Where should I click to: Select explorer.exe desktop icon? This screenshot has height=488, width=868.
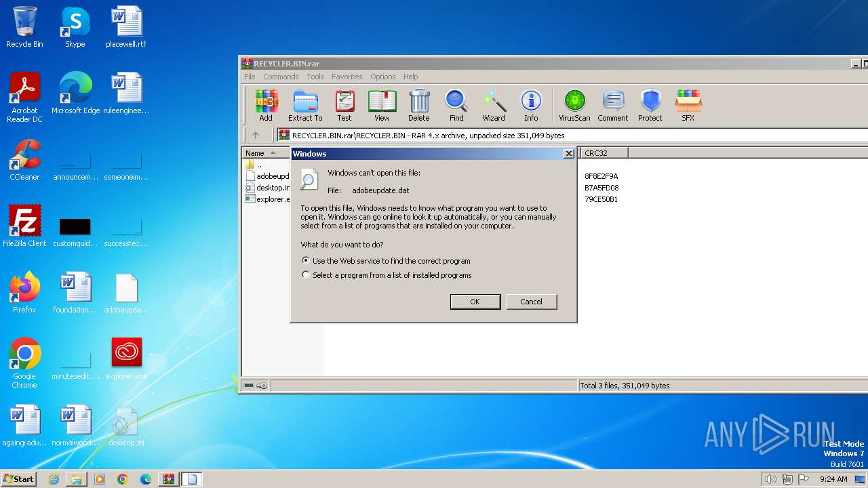coord(127,359)
